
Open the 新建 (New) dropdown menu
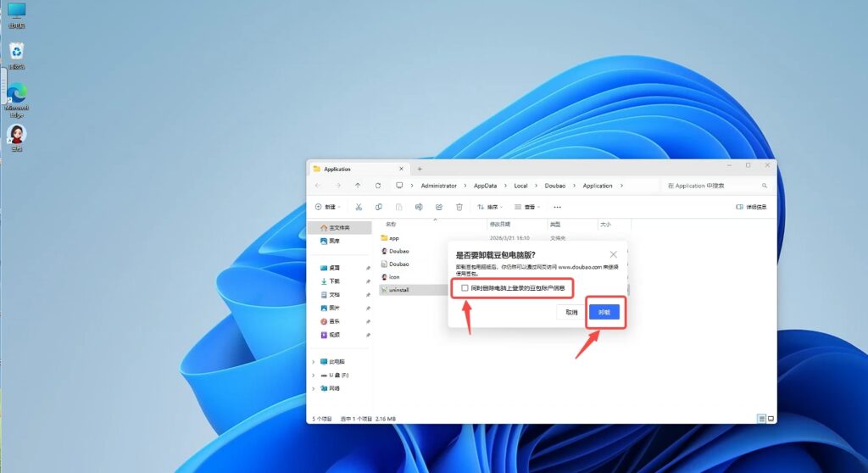326,207
